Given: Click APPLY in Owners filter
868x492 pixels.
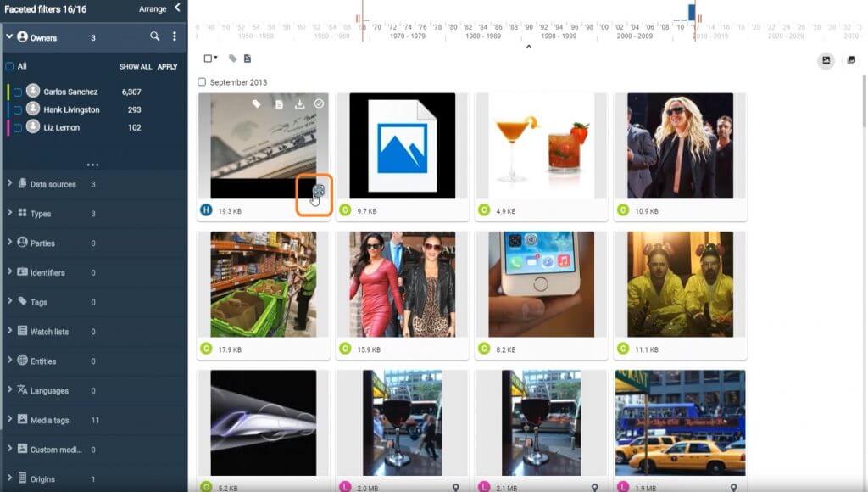Looking at the screenshot, I should (x=167, y=66).
